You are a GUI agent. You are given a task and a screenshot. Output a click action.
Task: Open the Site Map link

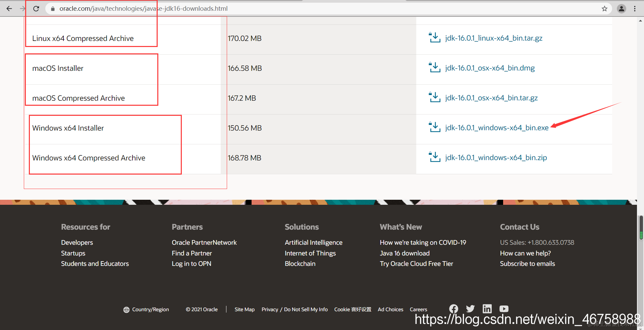(x=245, y=310)
